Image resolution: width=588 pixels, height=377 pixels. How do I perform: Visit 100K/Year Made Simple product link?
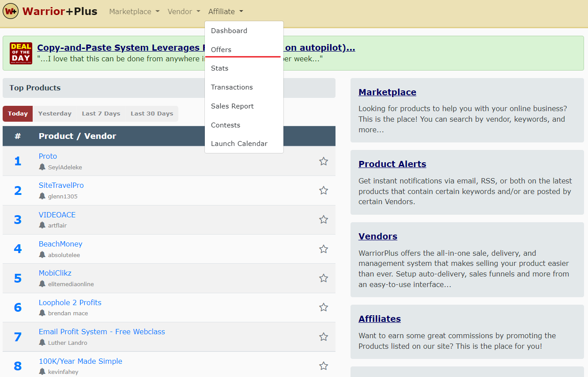pos(80,361)
